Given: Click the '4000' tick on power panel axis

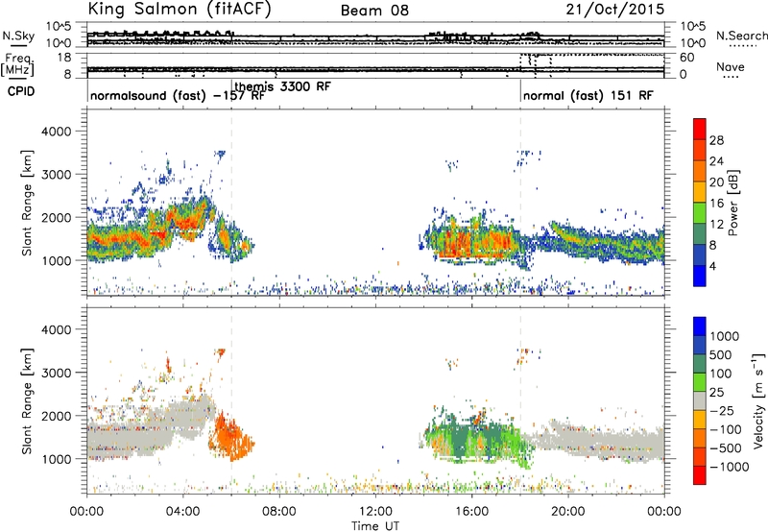Looking at the screenshot, I should (57, 132).
